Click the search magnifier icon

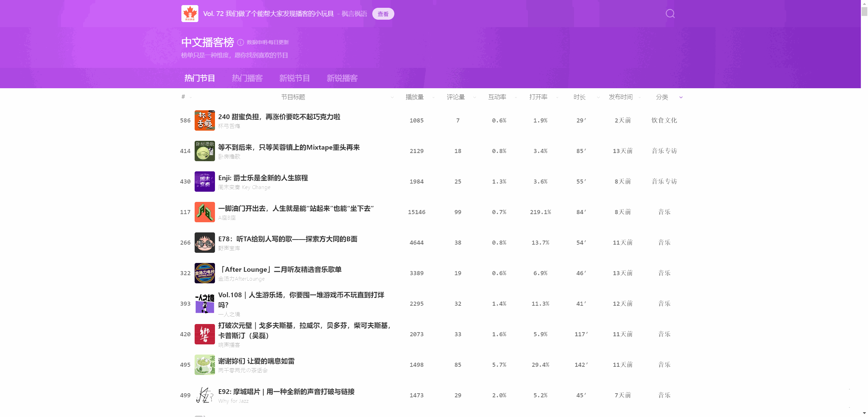670,14
